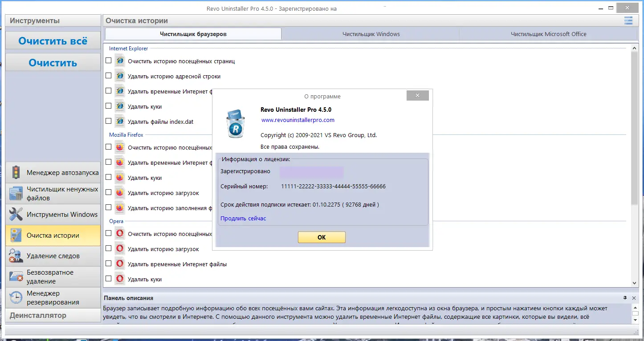The width and height of the screenshot is (644, 341).
Task: Open Менеджер резервирования via its clock icon
Action: (16, 297)
